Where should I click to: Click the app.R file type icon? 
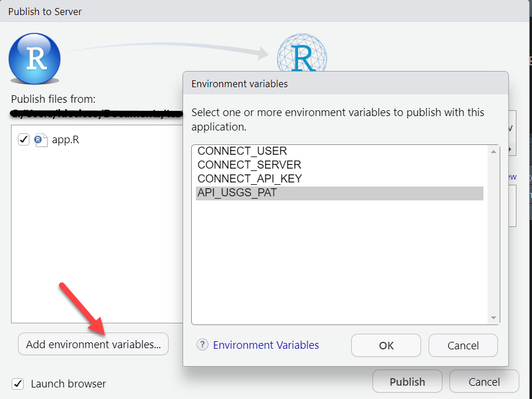point(40,140)
